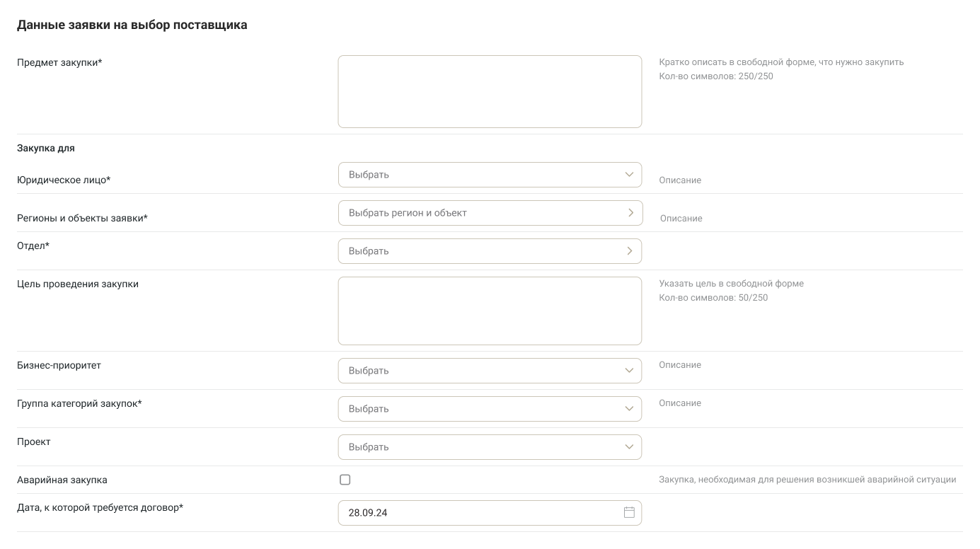Focus the Предмет закупки text area

[490, 92]
